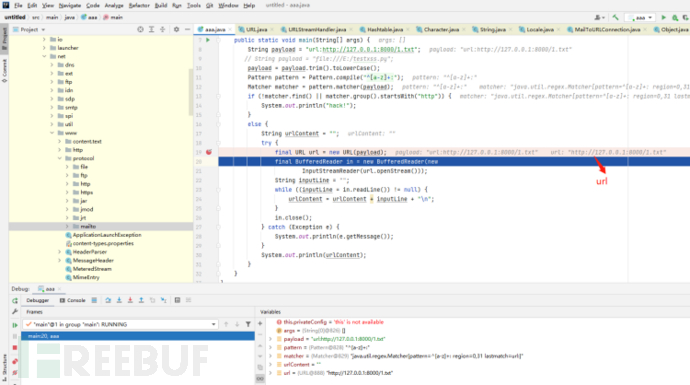Screen dimensions: 690x385
Task: Collapse the www folder
Action: tap(52, 133)
